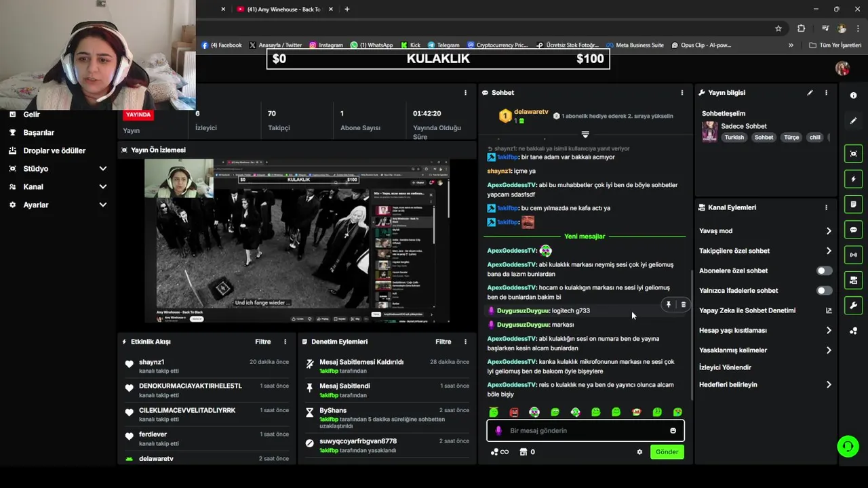868x488 pixels.
Task: Open Yasaklanmış kelimeler settings
Action: click(765, 350)
